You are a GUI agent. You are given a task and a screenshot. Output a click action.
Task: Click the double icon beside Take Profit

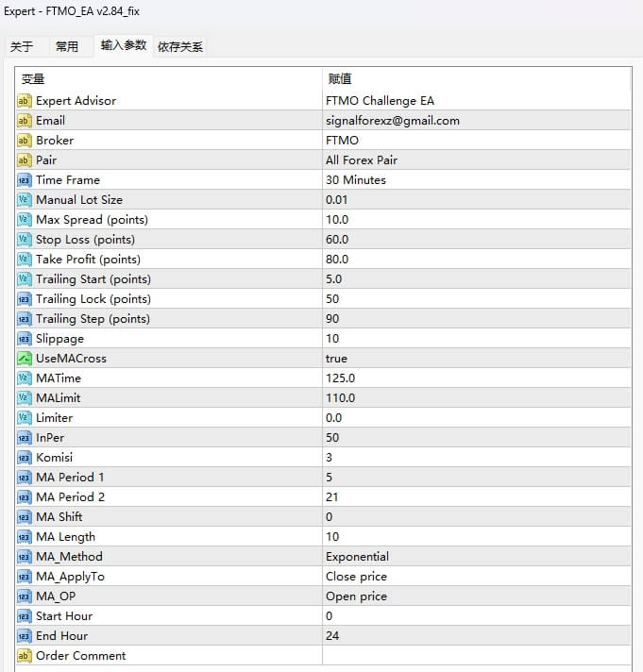(x=24, y=260)
